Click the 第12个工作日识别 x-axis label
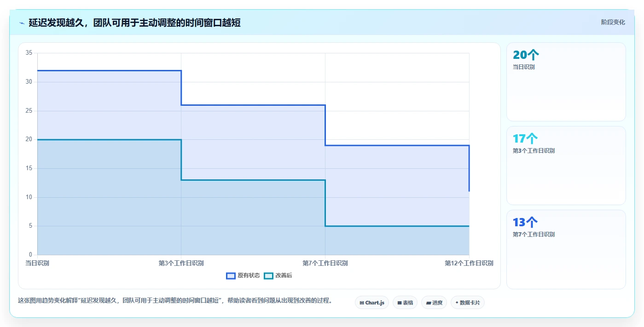The image size is (644, 327). point(469,263)
